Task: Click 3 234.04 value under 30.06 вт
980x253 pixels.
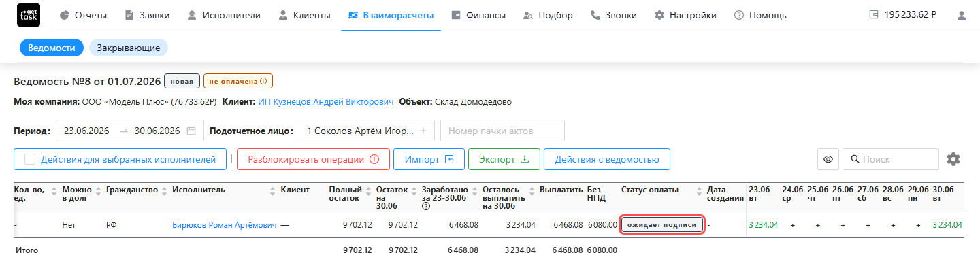Action: pyautogui.click(x=947, y=225)
